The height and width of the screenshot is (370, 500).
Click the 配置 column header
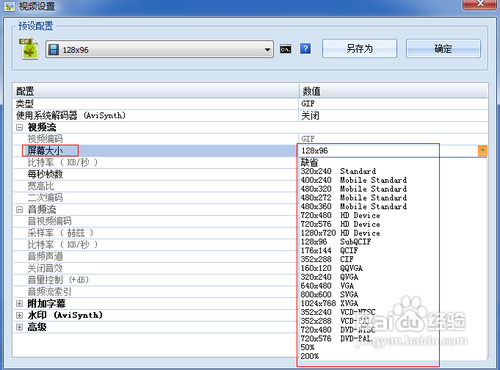[156, 91]
